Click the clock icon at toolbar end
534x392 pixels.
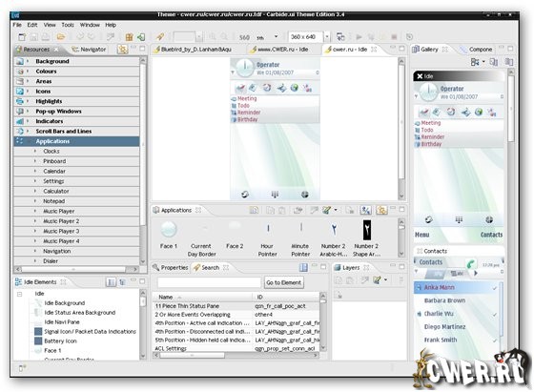click(409, 37)
